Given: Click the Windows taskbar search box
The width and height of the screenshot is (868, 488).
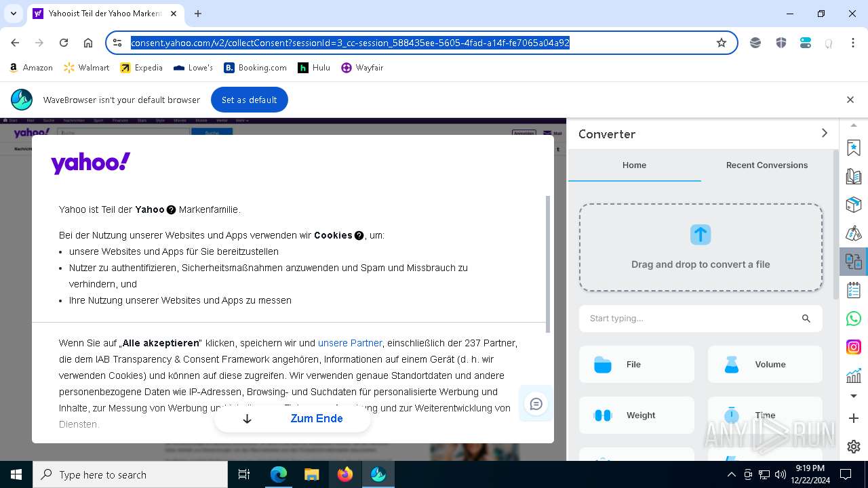Looking at the screenshot, I should (x=130, y=474).
